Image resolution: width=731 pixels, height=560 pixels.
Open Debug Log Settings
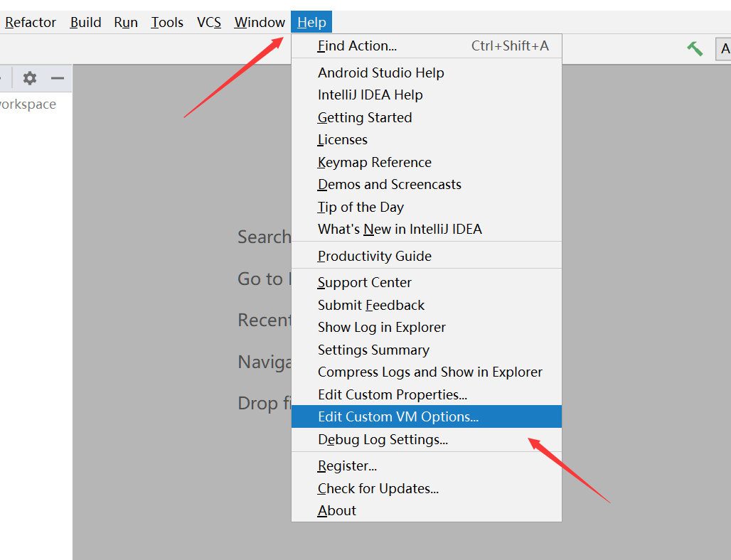tap(383, 440)
